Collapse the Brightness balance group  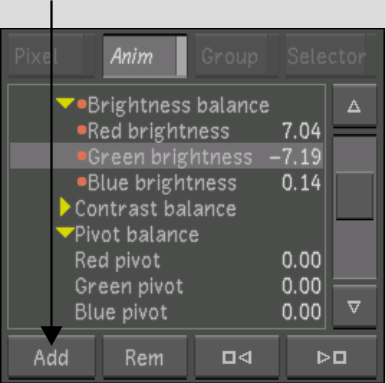coord(65,103)
